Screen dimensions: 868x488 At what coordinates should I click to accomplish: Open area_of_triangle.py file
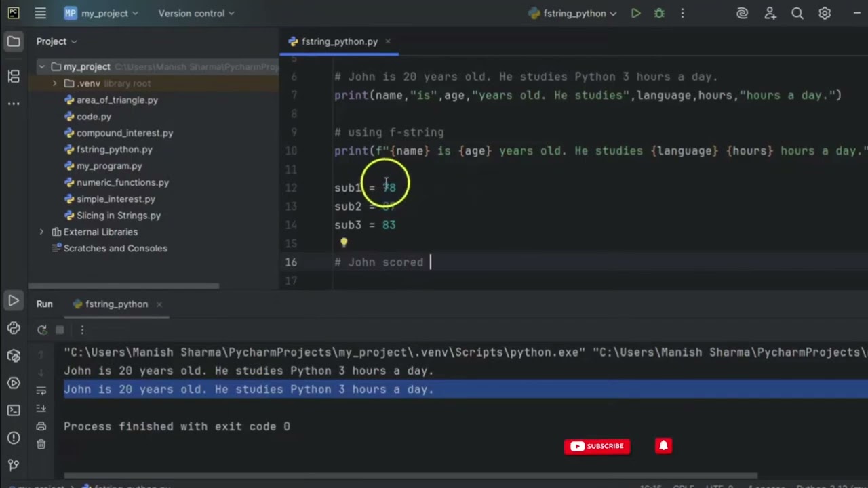point(111,100)
